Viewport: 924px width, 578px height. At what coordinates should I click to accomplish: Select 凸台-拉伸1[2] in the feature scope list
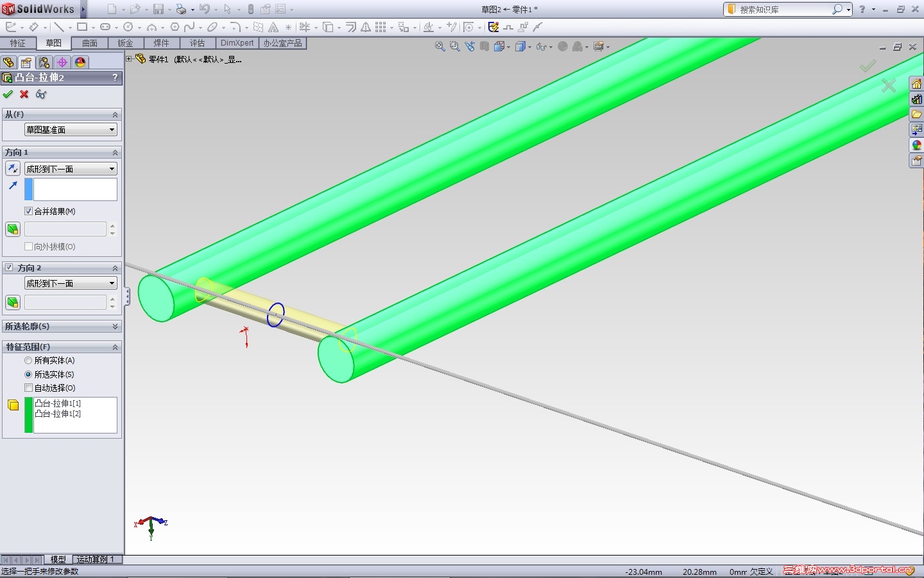[x=58, y=414]
